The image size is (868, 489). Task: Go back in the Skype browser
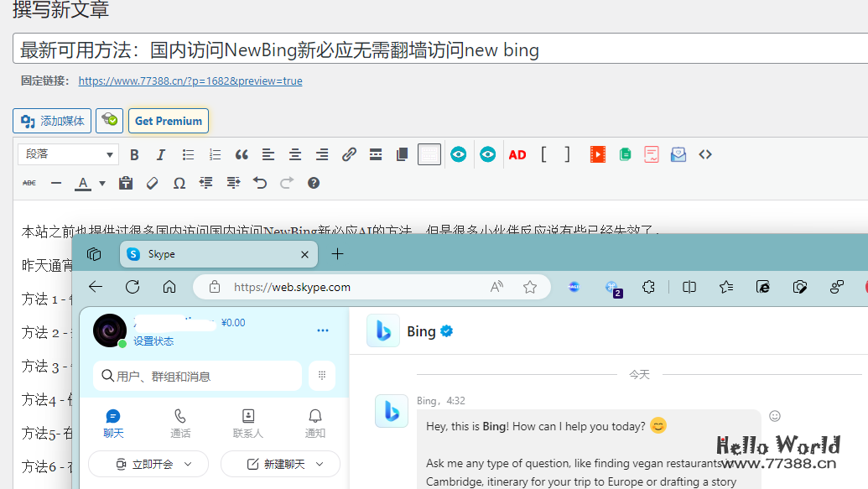(x=96, y=287)
